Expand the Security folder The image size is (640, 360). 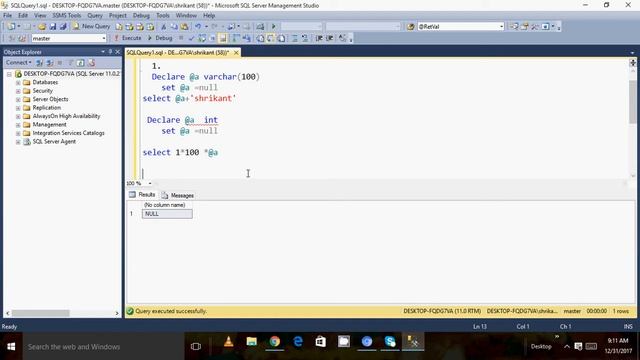pos(18,91)
